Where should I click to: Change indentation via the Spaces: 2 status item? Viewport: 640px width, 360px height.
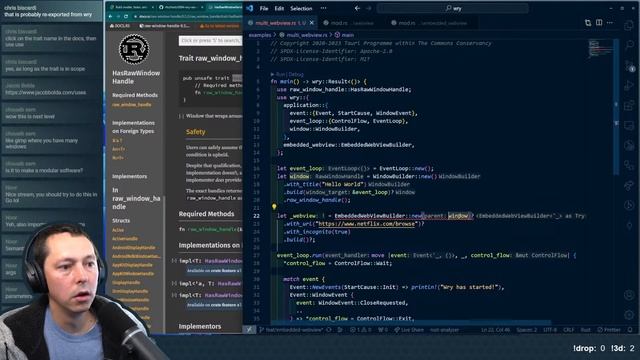tap(527, 330)
